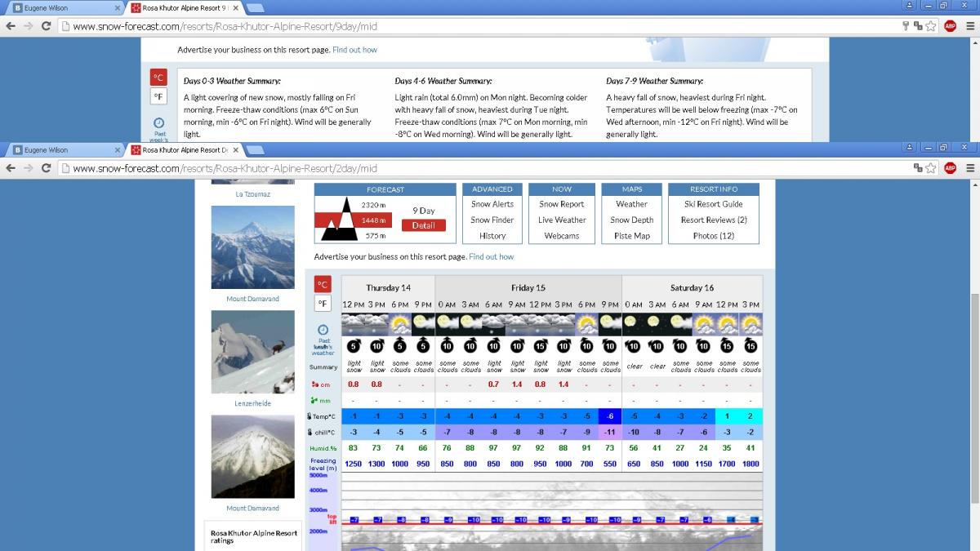Click AdBlock Plus icon in back window
980x551 pixels.
click(x=950, y=26)
